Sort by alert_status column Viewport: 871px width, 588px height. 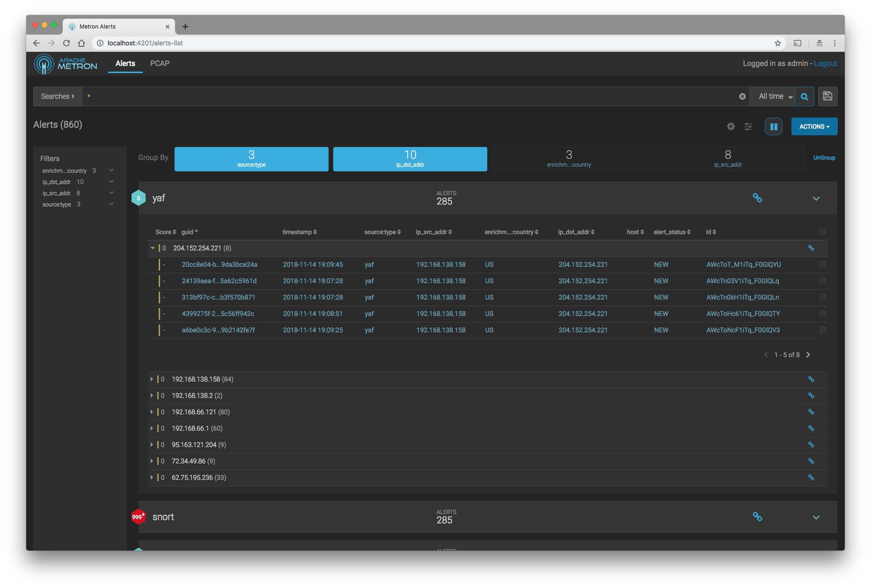click(x=672, y=232)
